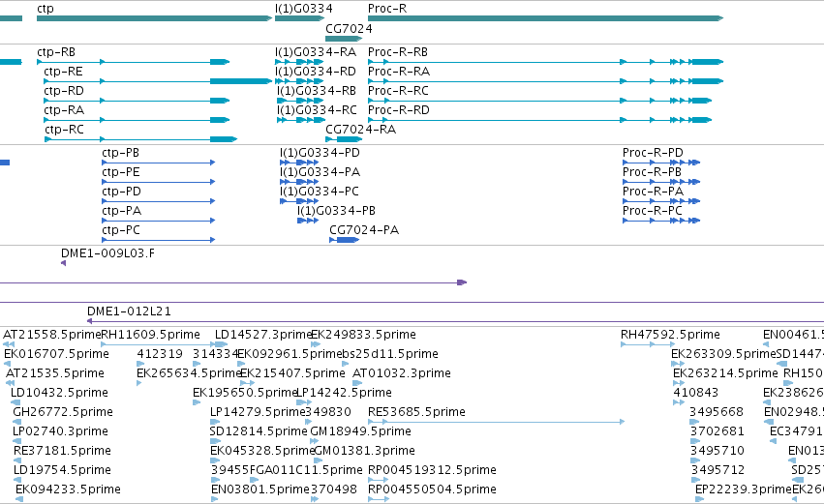Select EST LD14527.3prime

click(263, 335)
